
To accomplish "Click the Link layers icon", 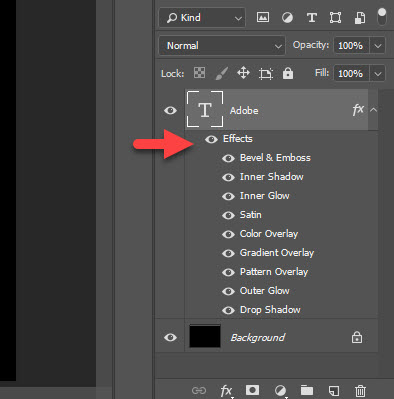I will click(199, 390).
